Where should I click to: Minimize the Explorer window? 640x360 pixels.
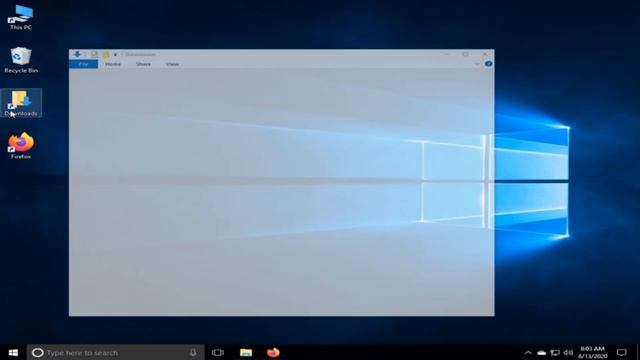point(447,54)
